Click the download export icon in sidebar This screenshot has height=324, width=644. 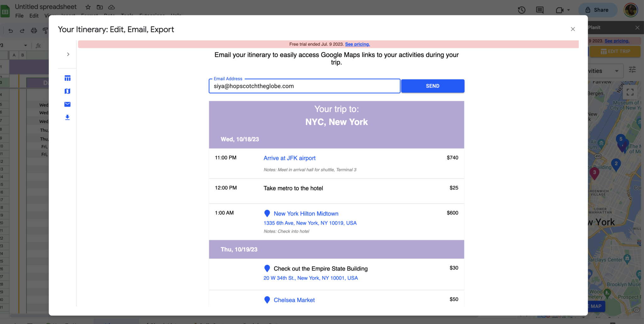click(67, 117)
